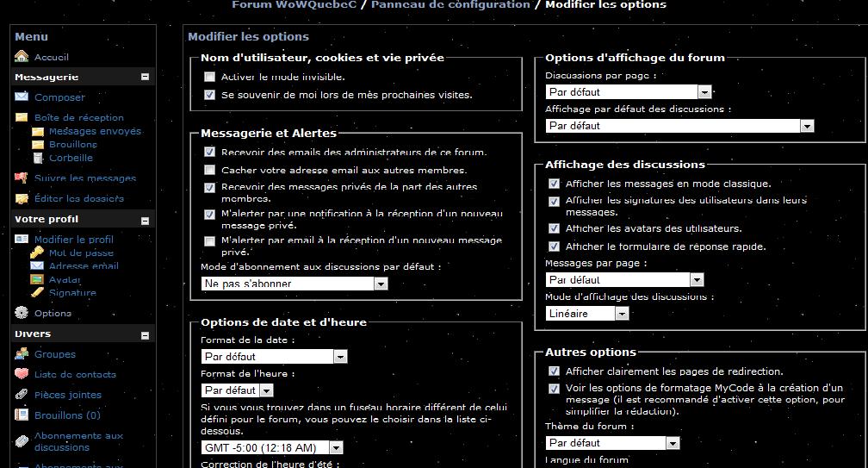
Task: Open the Accueil menu link
Action: (52, 57)
